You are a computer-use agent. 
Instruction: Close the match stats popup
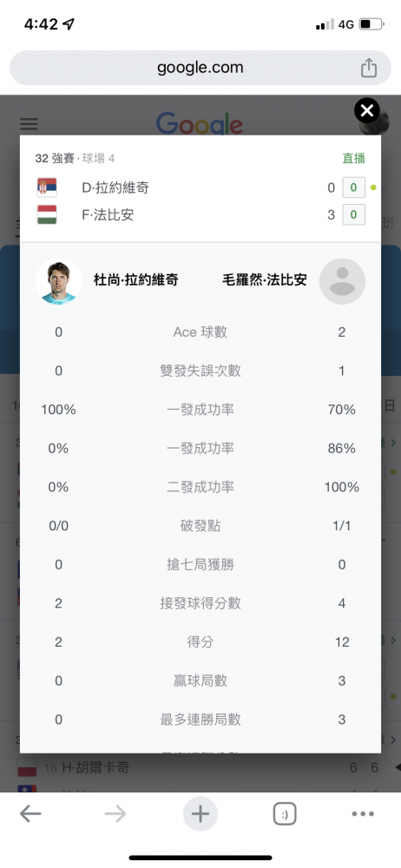point(367,111)
